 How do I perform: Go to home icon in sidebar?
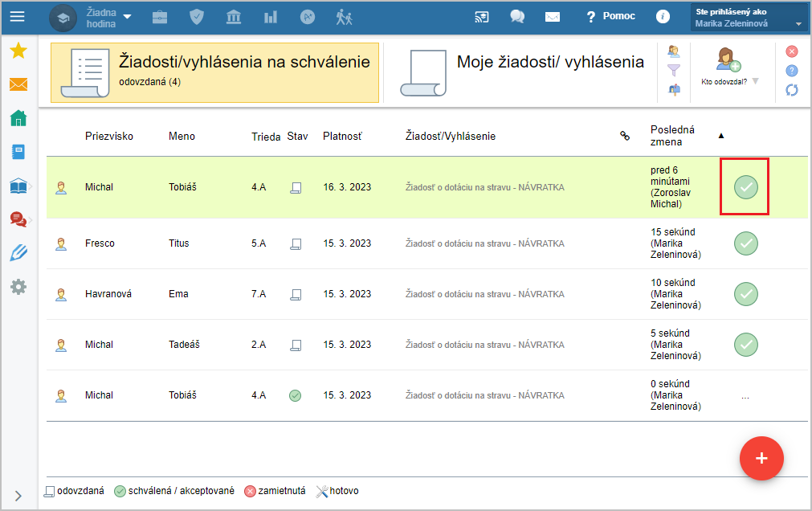[18, 118]
